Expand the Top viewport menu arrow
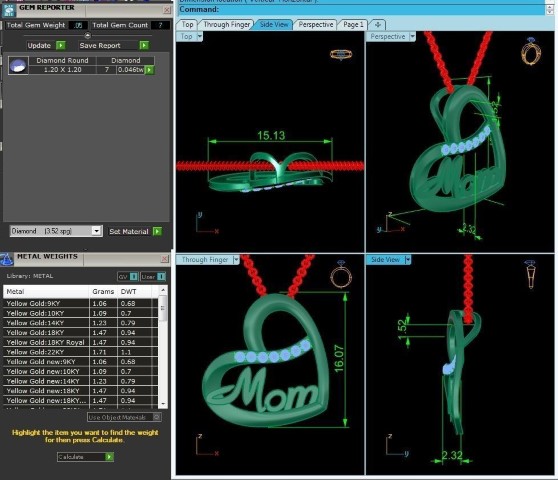The height and width of the screenshot is (480, 558). click(200, 36)
